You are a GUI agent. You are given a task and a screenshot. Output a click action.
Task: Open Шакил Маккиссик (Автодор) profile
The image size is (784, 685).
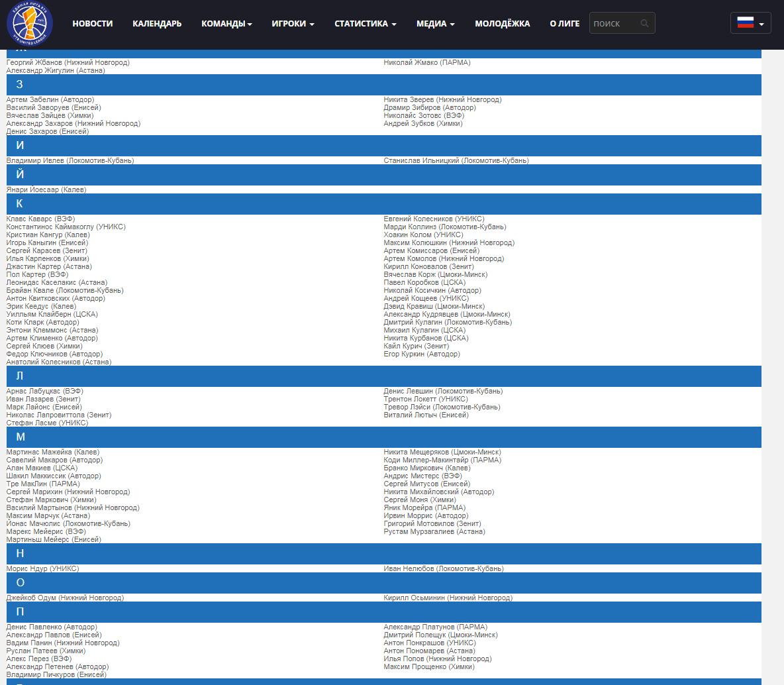pos(54,476)
